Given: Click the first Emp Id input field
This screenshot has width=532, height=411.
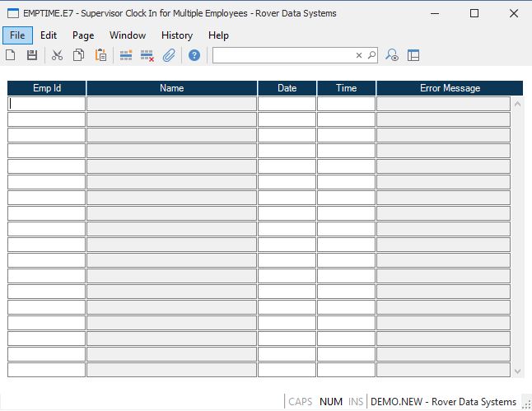Looking at the screenshot, I should tap(47, 104).
